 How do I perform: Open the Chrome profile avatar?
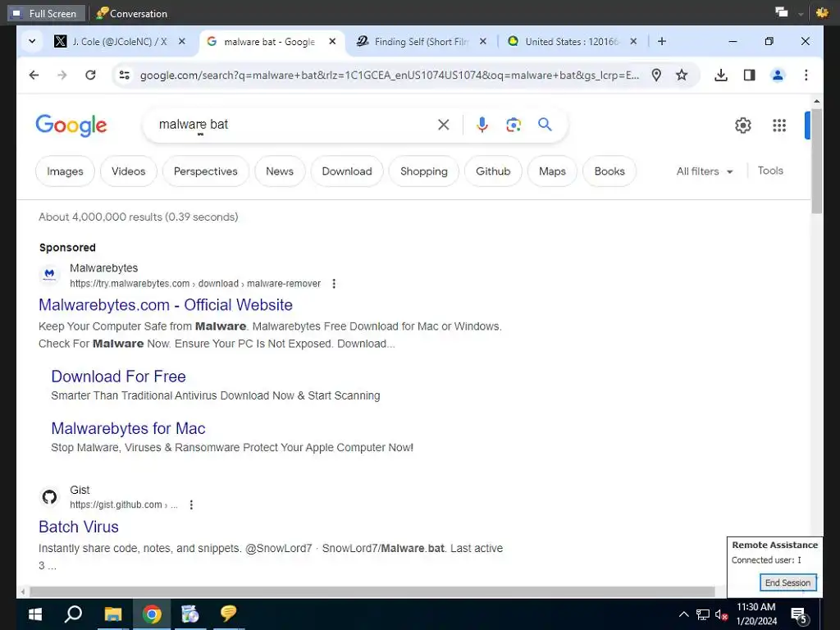click(x=778, y=75)
